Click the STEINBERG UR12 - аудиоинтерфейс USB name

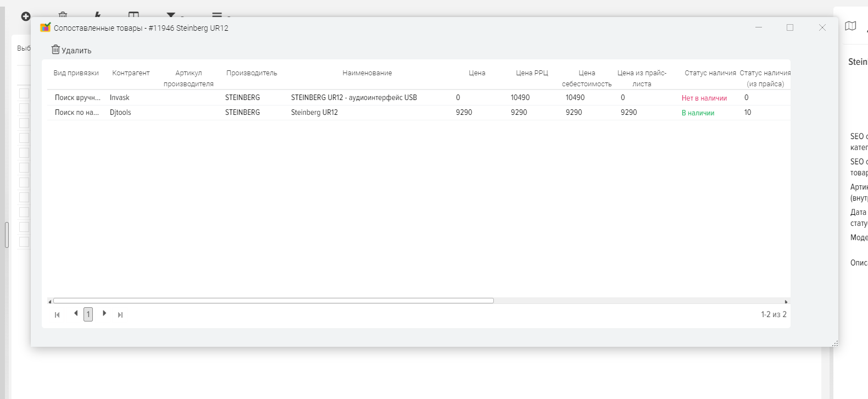click(x=354, y=98)
